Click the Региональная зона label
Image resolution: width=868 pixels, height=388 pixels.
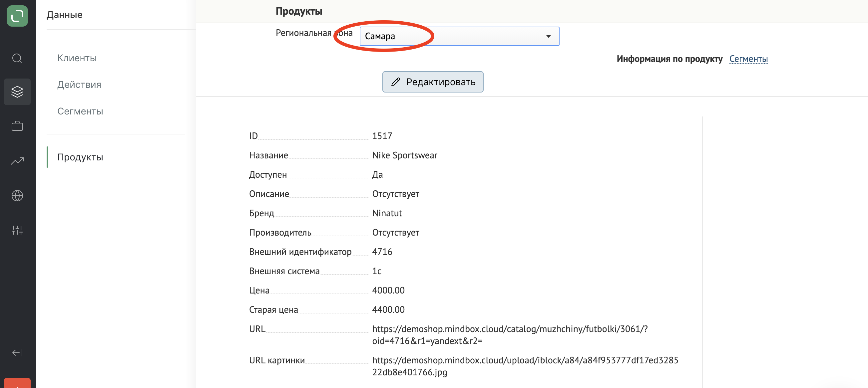coord(314,33)
